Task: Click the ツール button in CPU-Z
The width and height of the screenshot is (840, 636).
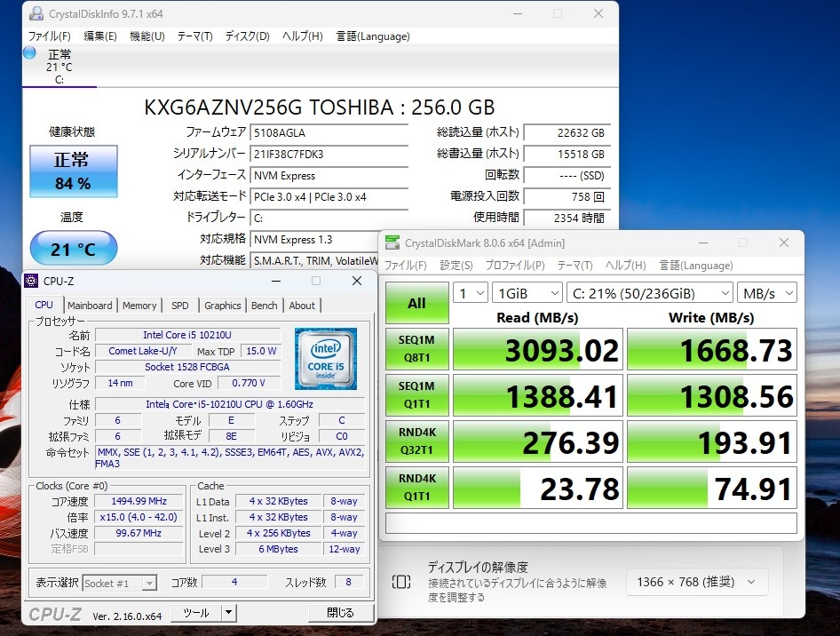Action: [196, 612]
